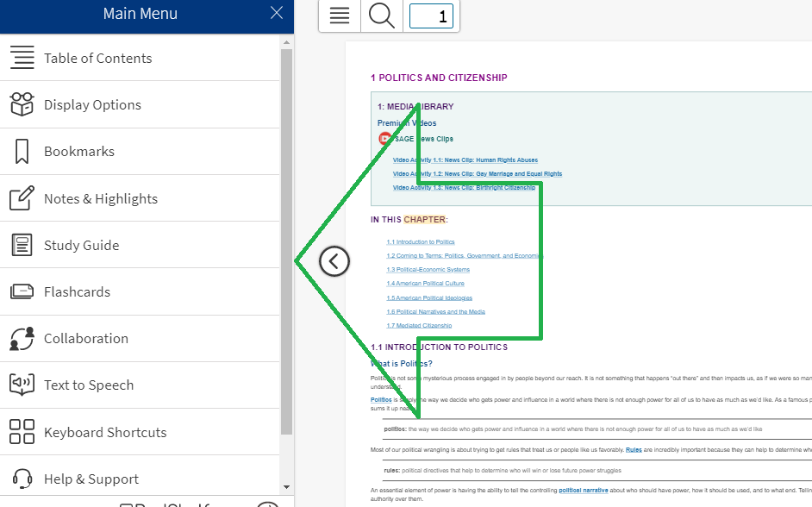Image resolution: width=812 pixels, height=507 pixels.
Task: Start Text to Speech speaker icon
Action: coord(22,385)
